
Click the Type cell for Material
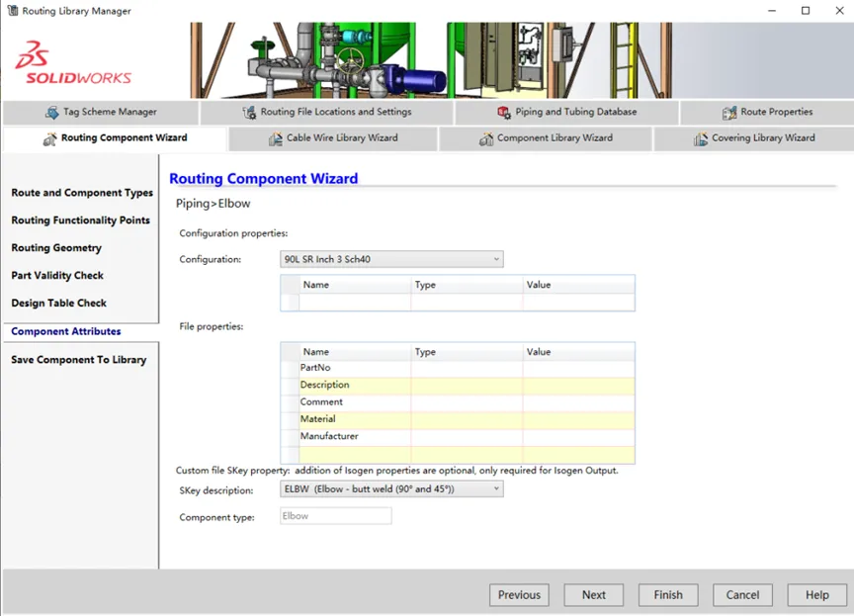pos(467,419)
